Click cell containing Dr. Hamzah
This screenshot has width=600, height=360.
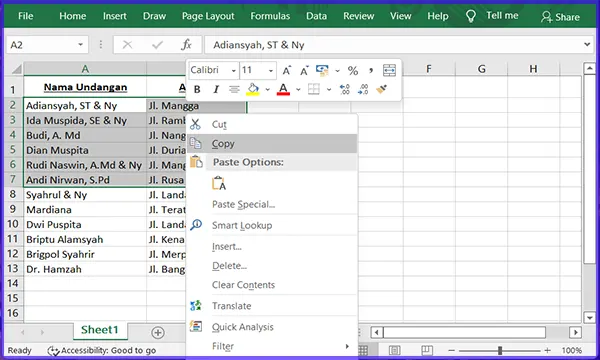pyautogui.click(x=85, y=269)
